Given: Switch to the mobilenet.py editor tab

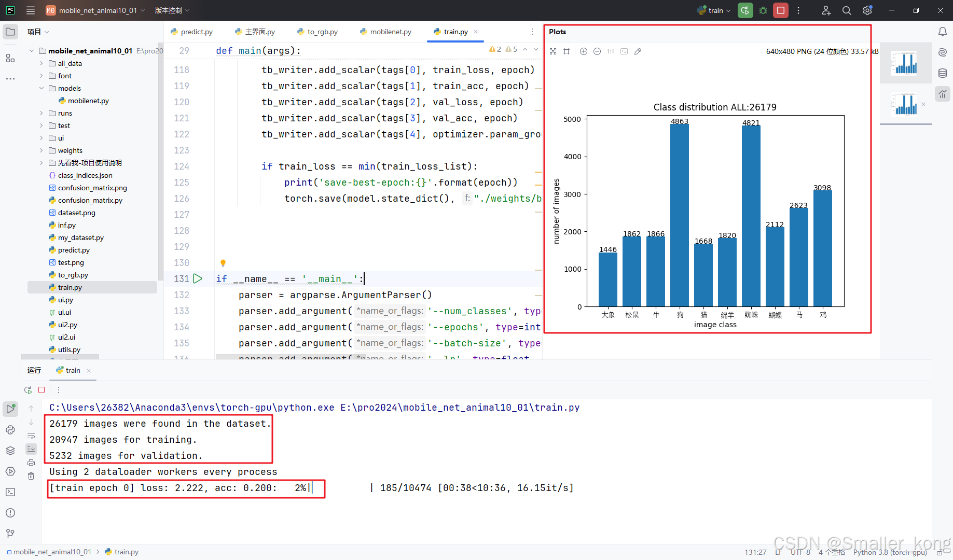Looking at the screenshot, I should 385,32.
